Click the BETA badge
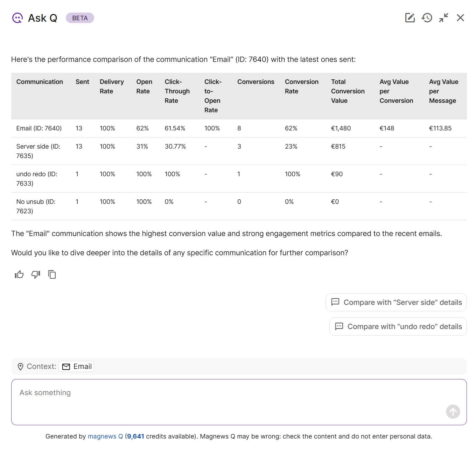Viewport: 476px width, 456px height. pos(80,18)
